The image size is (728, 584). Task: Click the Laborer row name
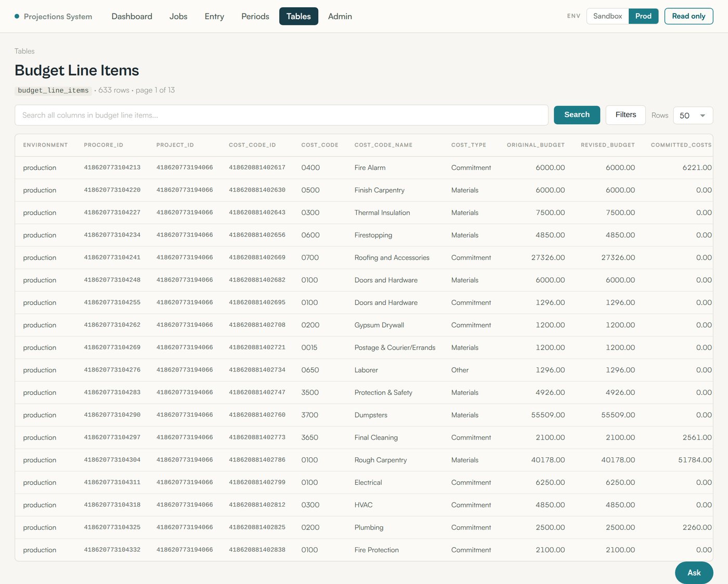click(366, 370)
